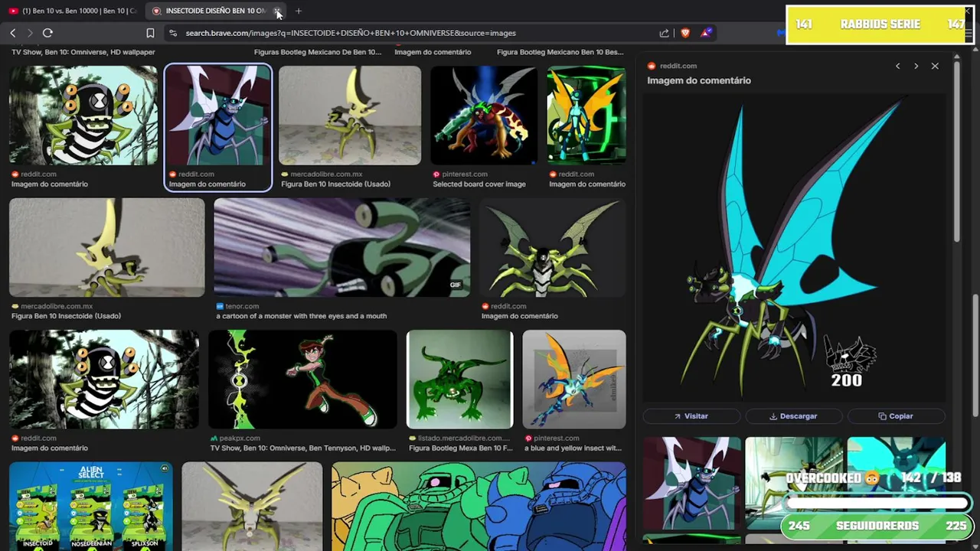Click the top 'TV Show, Ben 10: Omniverse, HD wallpaper' caption
This screenshot has width=980, height=551.
click(83, 52)
